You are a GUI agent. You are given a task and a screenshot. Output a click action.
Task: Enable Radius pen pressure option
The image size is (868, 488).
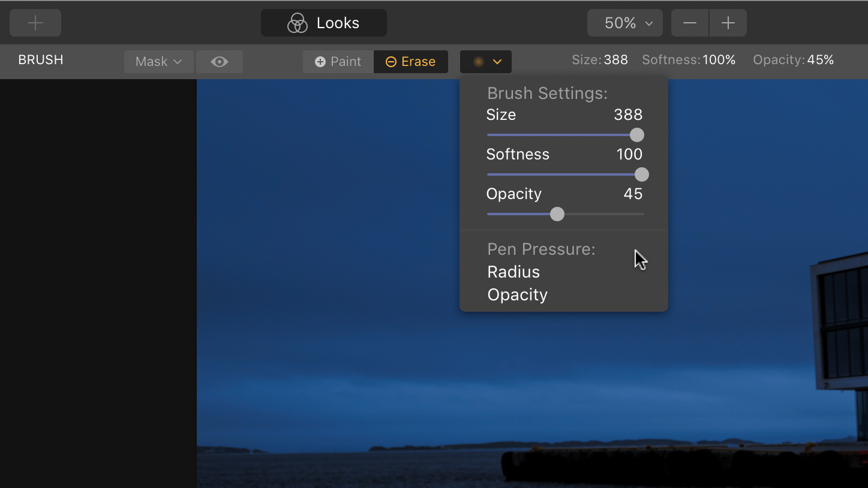[x=513, y=272]
